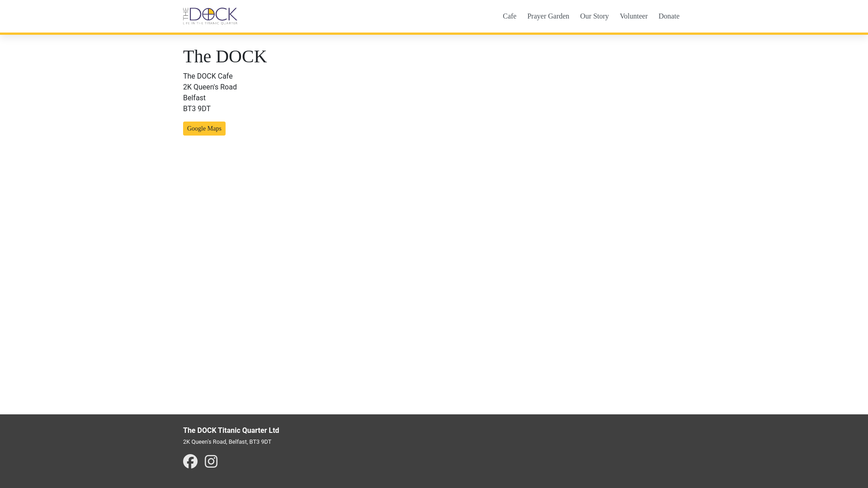Image resolution: width=868 pixels, height=488 pixels.
Task: Open the Facebook icon in footer
Action: [x=190, y=461]
